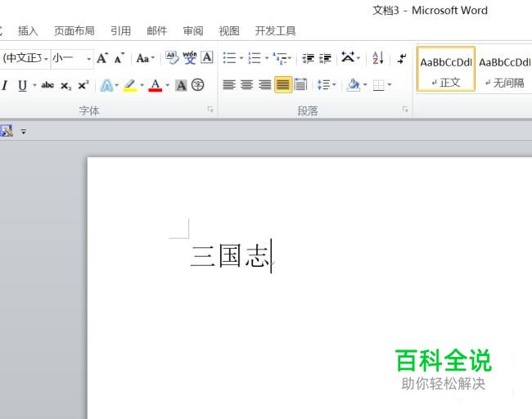
Task: Toggle underline formatting
Action: tap(22, 85)
